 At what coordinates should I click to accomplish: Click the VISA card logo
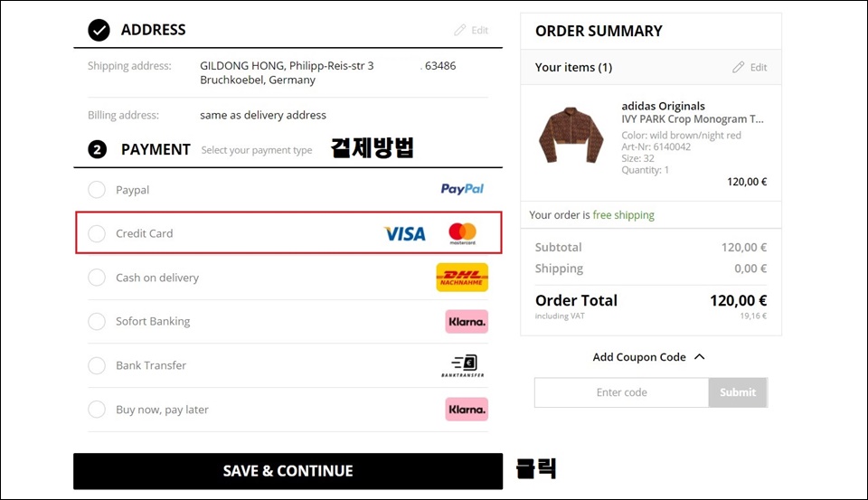click(405, 234)
